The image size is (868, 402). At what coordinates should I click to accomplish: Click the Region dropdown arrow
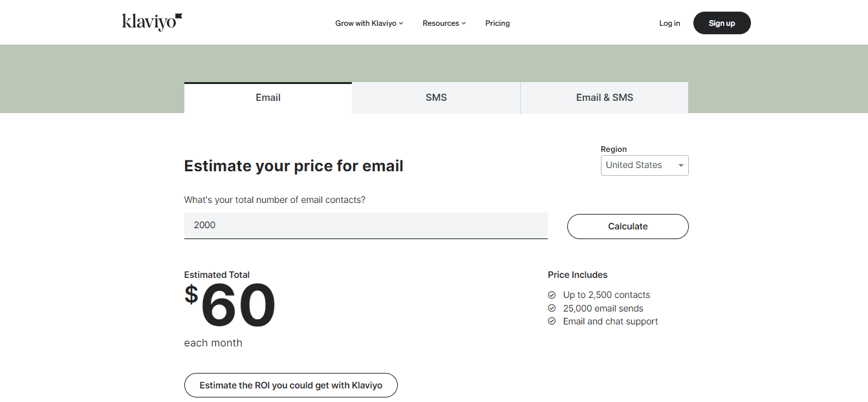680,165
